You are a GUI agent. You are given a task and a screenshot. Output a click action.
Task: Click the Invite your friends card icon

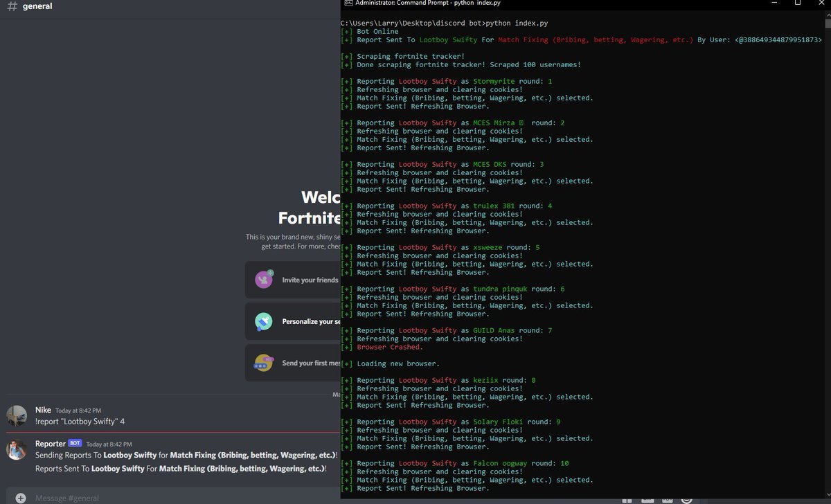click(x=263, y=280)
